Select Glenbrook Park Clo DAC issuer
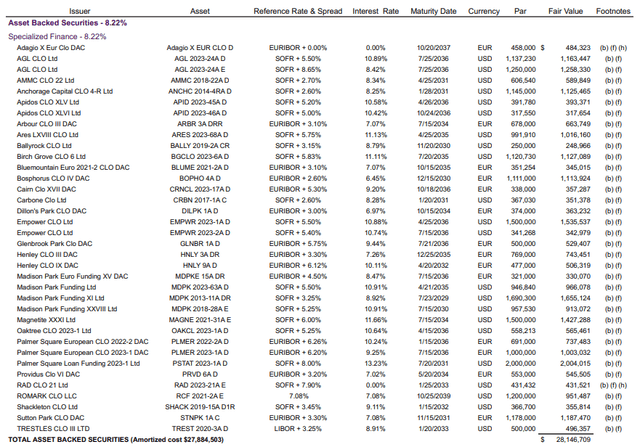The image size is (640, 447). pyautogui.click(x=54, y=244)
